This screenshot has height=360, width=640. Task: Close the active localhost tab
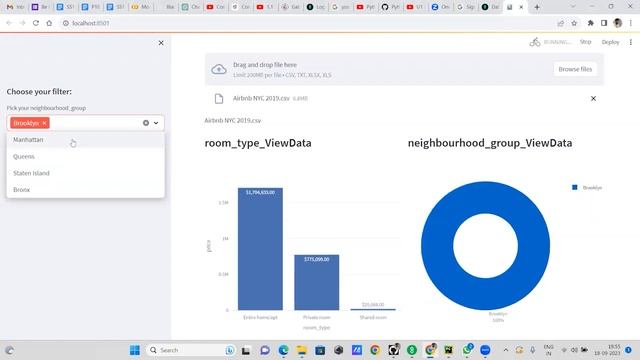[x=521, y=7]
